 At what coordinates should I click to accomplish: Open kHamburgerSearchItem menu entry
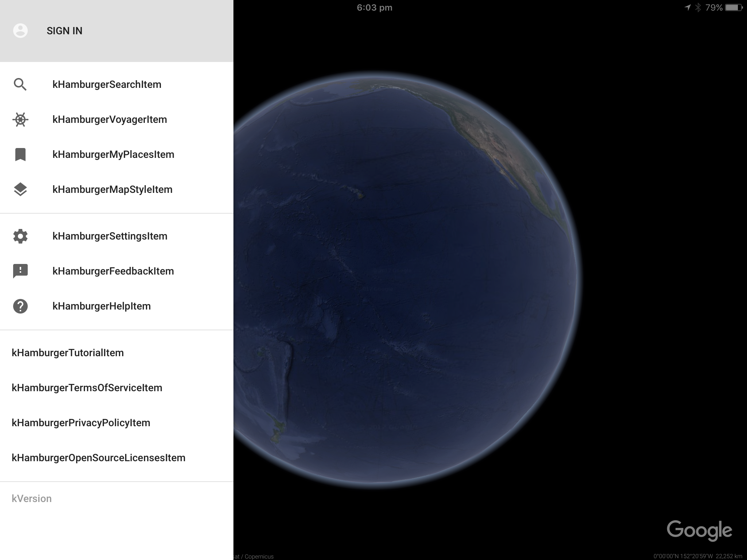point(107,85)
